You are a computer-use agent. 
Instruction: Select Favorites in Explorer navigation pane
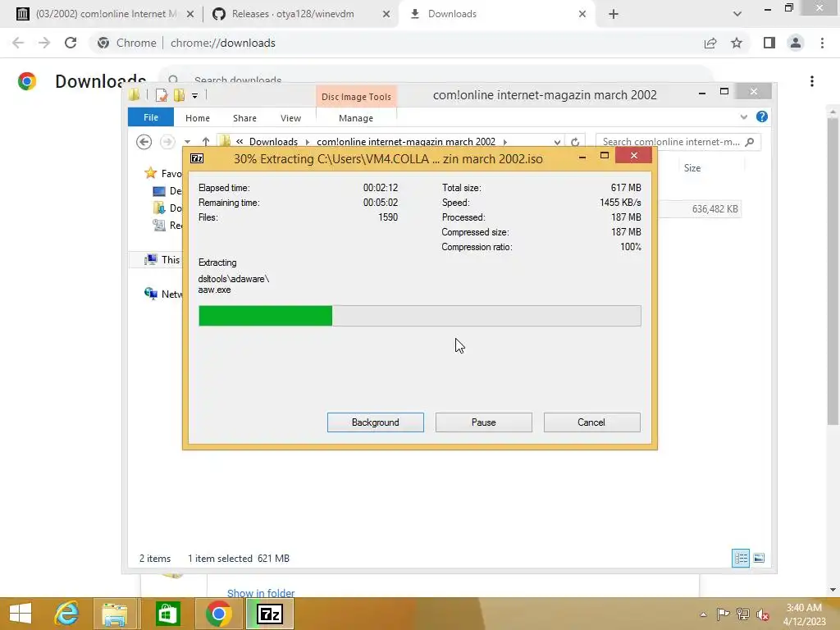click(x=163, y=173)
